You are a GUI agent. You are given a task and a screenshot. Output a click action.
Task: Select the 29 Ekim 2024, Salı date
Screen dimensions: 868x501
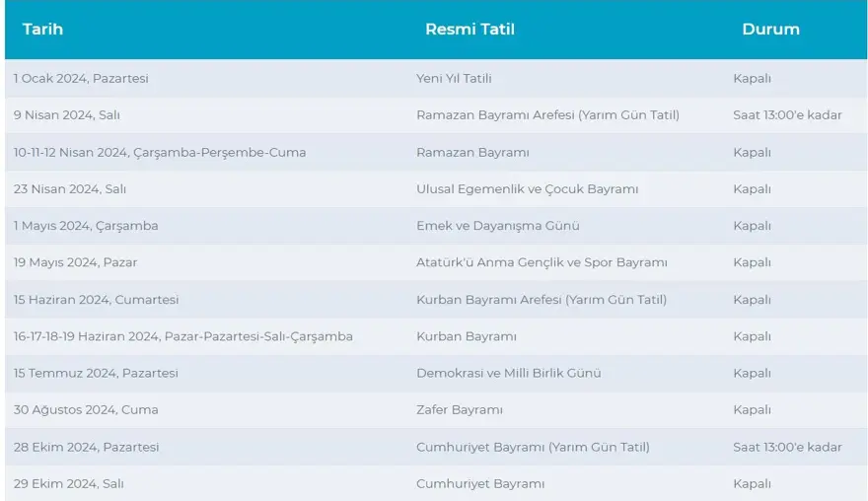click(x=69, y=483)
